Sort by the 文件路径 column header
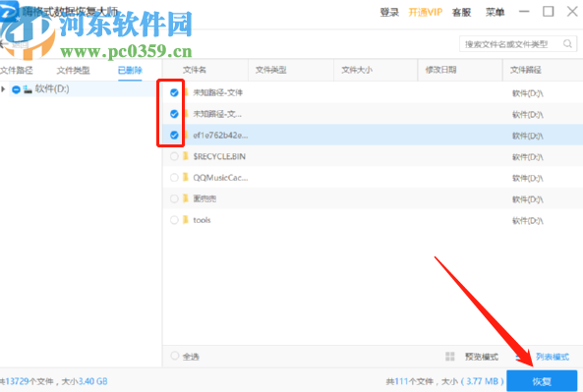 click(x=525, y=70)
